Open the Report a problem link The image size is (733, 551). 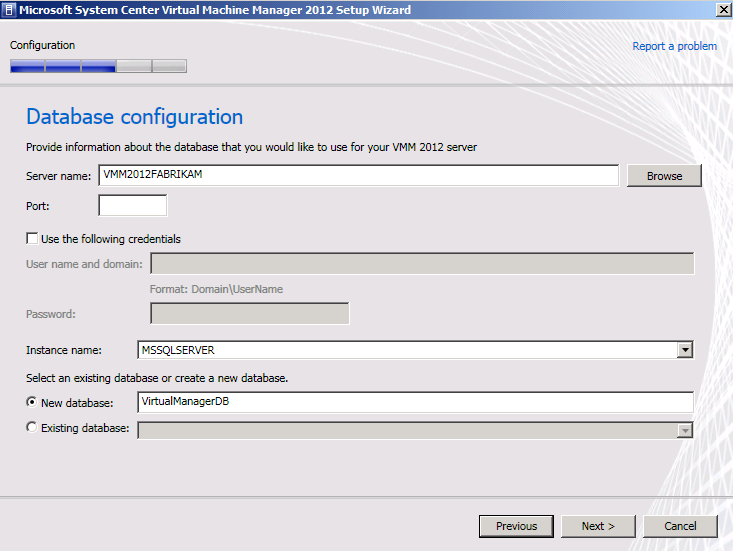point(674,46)
